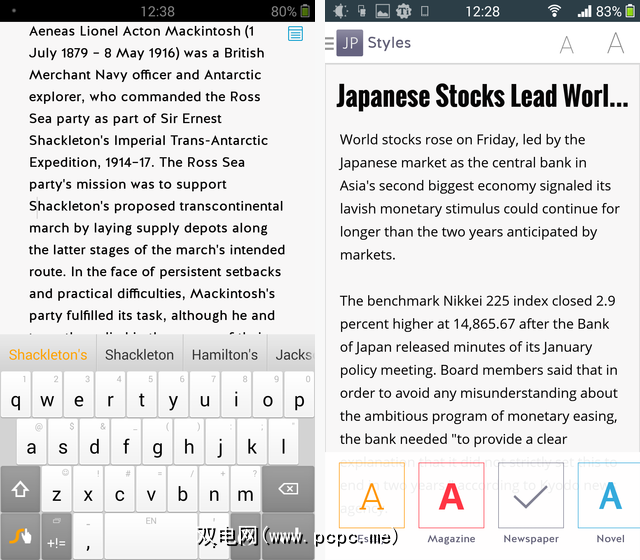The height and width of the screenshot is (560, 640).
Task: Tap the letter i key
Action: click(236, 394)
